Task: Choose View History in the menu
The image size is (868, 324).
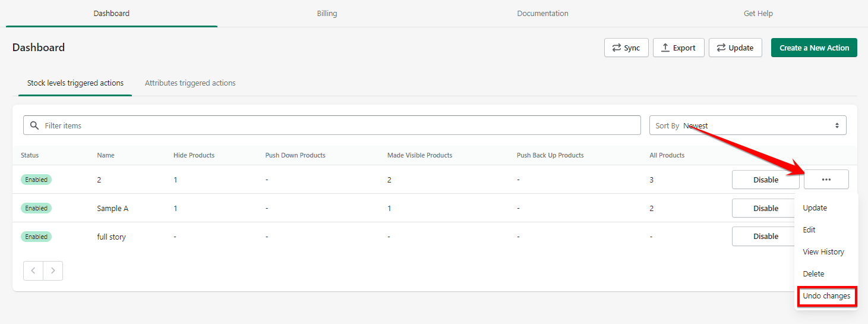Action: point(823,251)
